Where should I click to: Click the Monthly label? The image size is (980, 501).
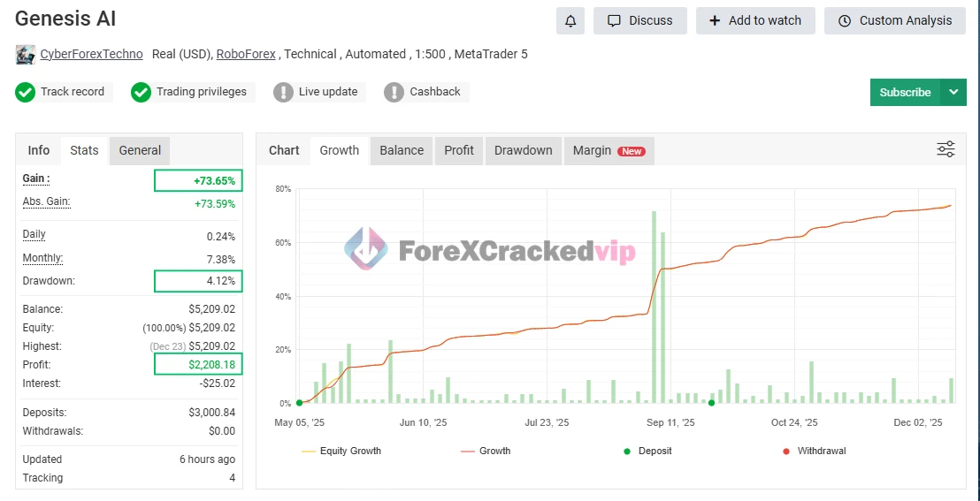pyautogui.click(x=42, y=258)
